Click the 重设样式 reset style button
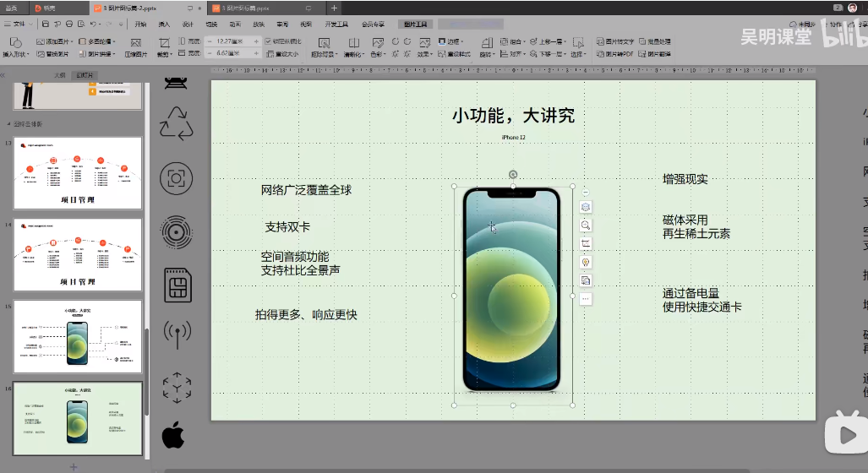Image resolution: width=868 pixels, height=473 pixels. click(455, 54)
